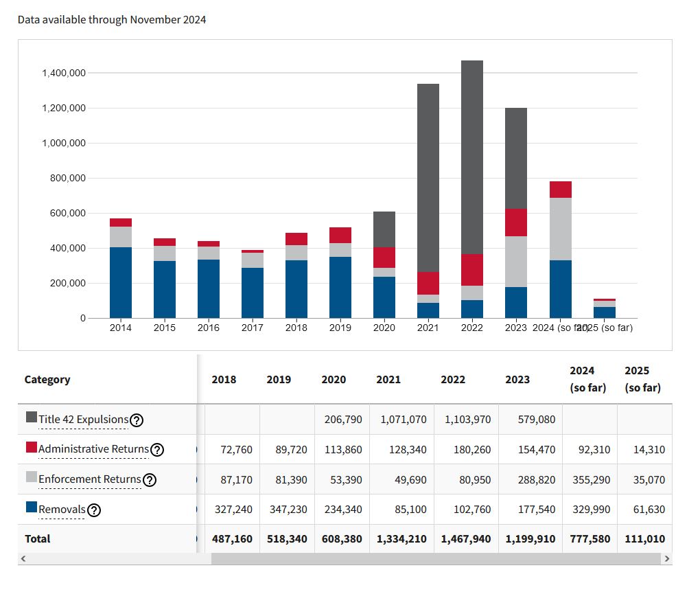Select the 2024 bar's light gray segment
The width and height of the screenshot is (700, 592).
(x=561, y=229)
